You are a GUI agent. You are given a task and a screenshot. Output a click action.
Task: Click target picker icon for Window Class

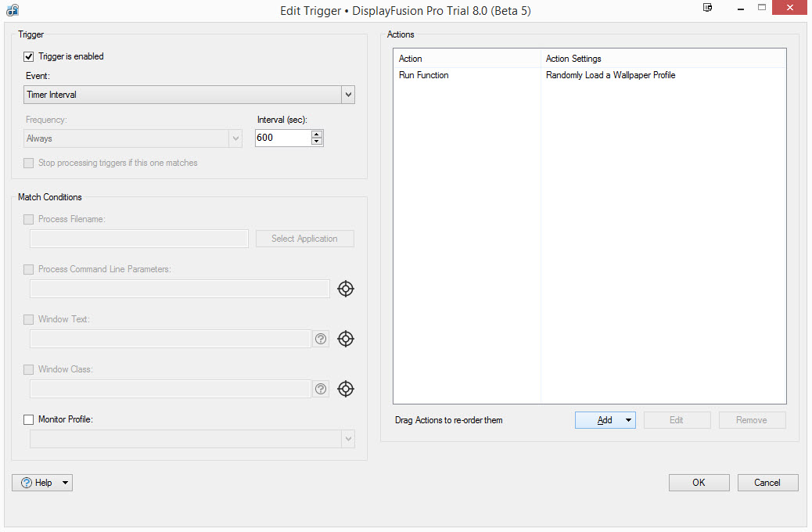point(346,389)
